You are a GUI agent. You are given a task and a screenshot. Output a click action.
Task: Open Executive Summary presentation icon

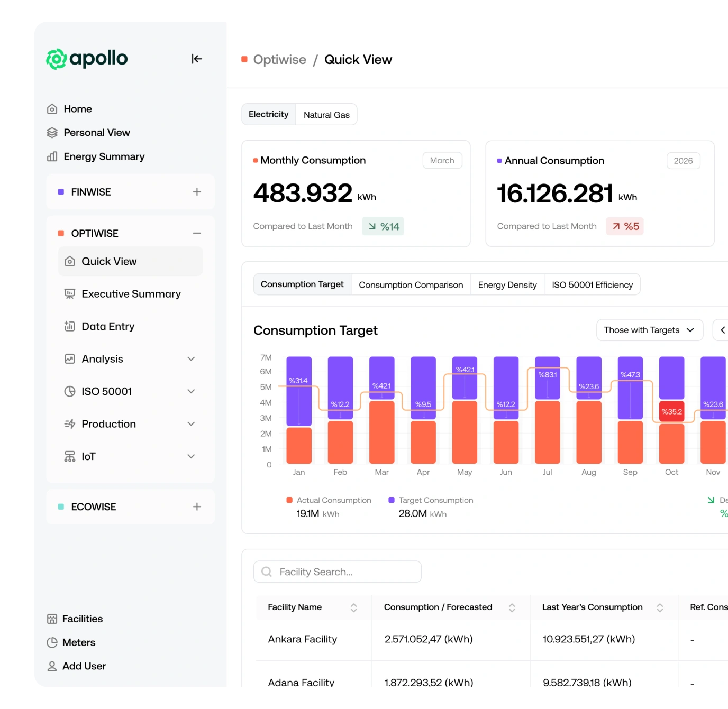pyautogui.click(x=69, y=294)
